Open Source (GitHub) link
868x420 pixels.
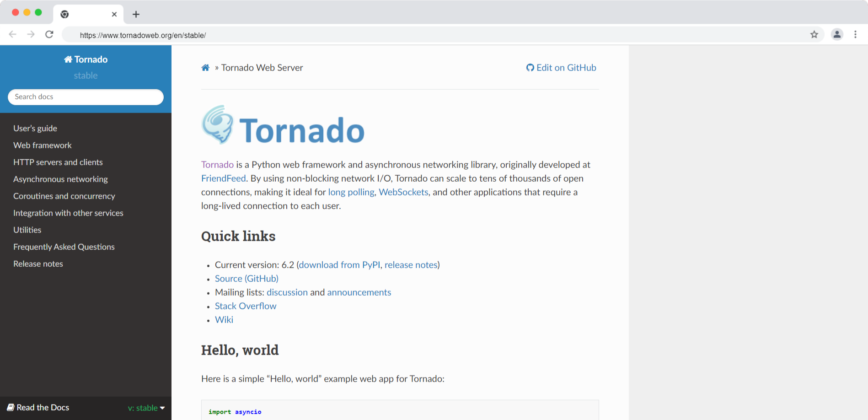tap(246, 279)
